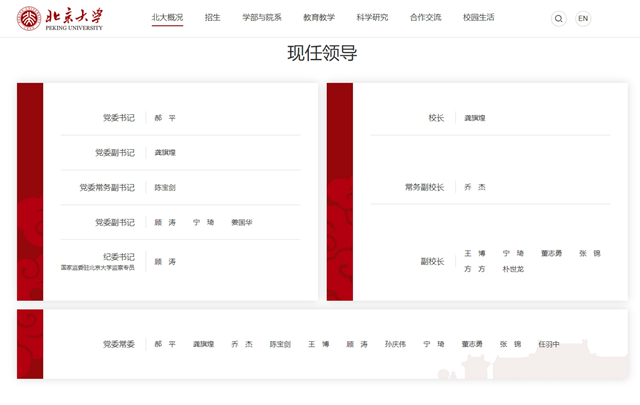
Task: Open 陈宝剑 in 党委常务副书记 row
Action: 165,188
